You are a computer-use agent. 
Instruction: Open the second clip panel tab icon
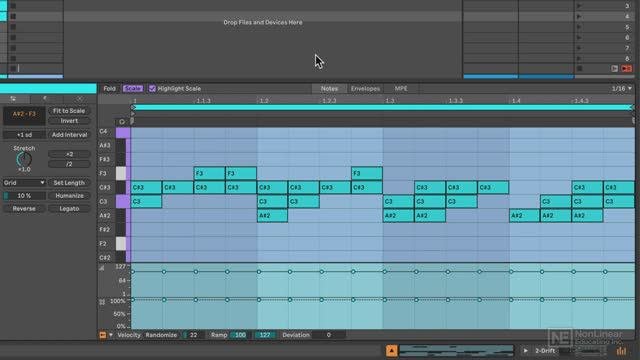coord(45,99)
